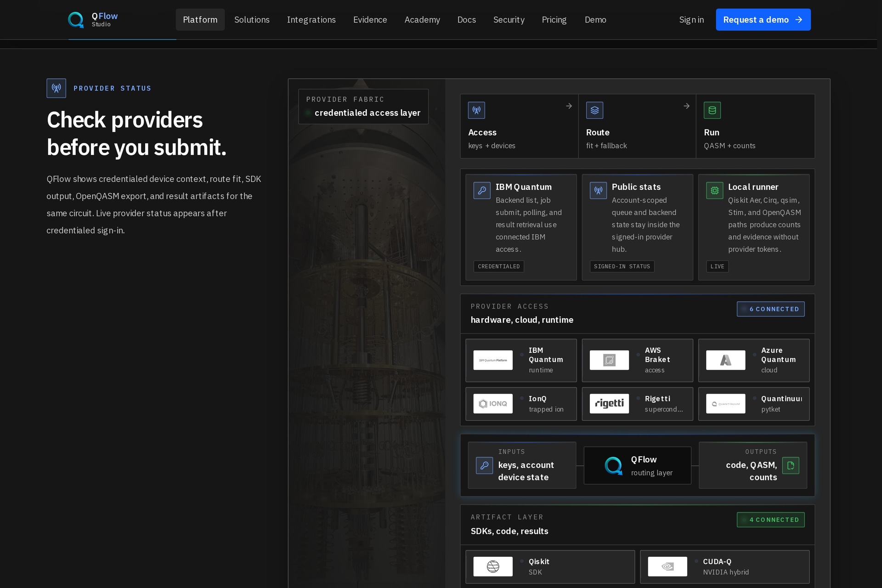Screen dimensions: 882x588
Task: Open the Rigetti provider card
Action: 637,404
